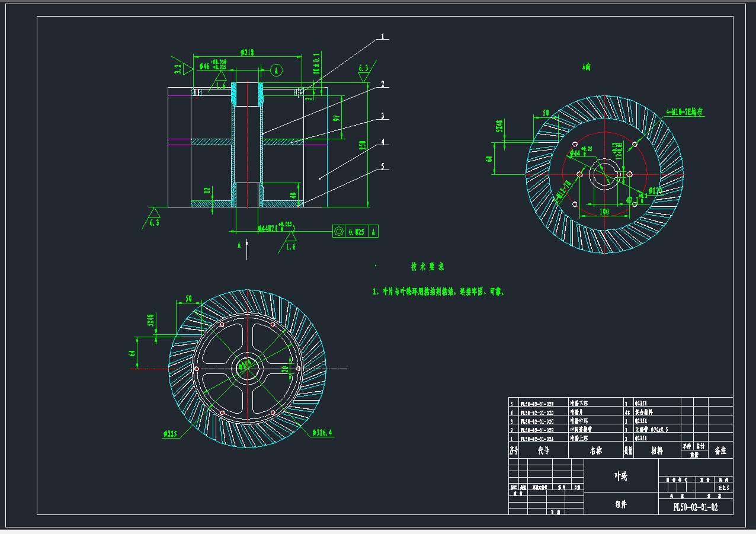Click part balloon number 2
Image resolution: width=756 pixels, height=534 pixels.
click(383, 84)
